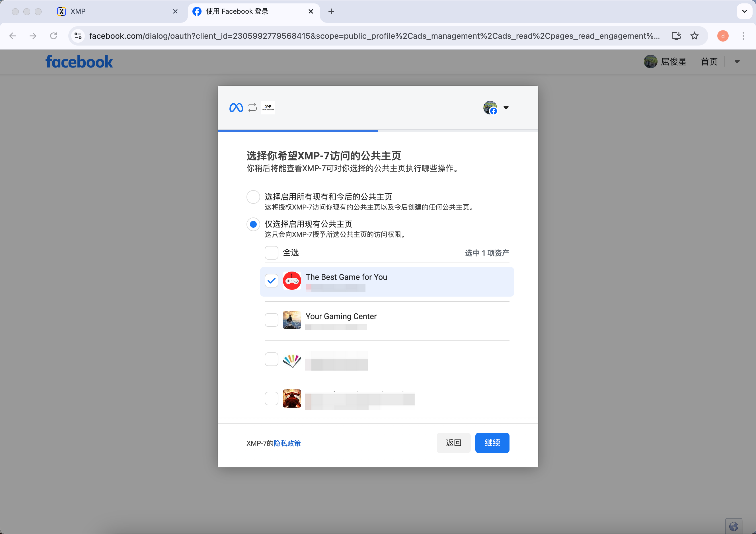
Task: Close the XMP tab
Action: click(175, 11)
